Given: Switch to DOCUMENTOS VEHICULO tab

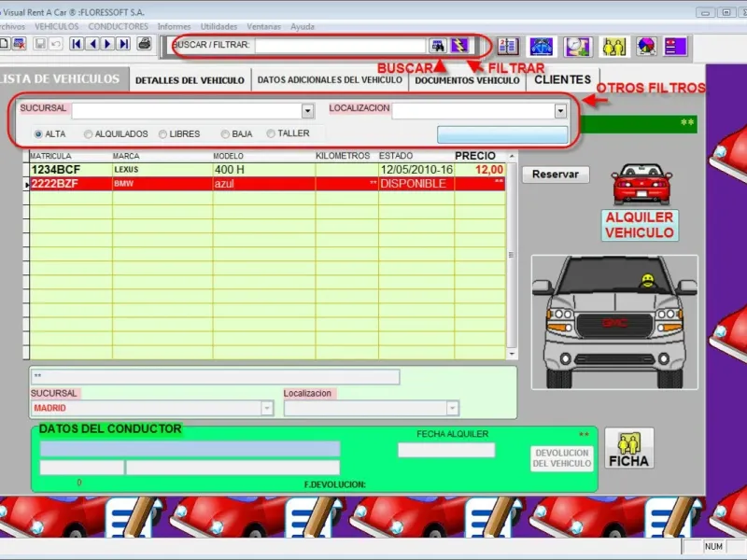Looking at the screenshot, I should point(467,80).
